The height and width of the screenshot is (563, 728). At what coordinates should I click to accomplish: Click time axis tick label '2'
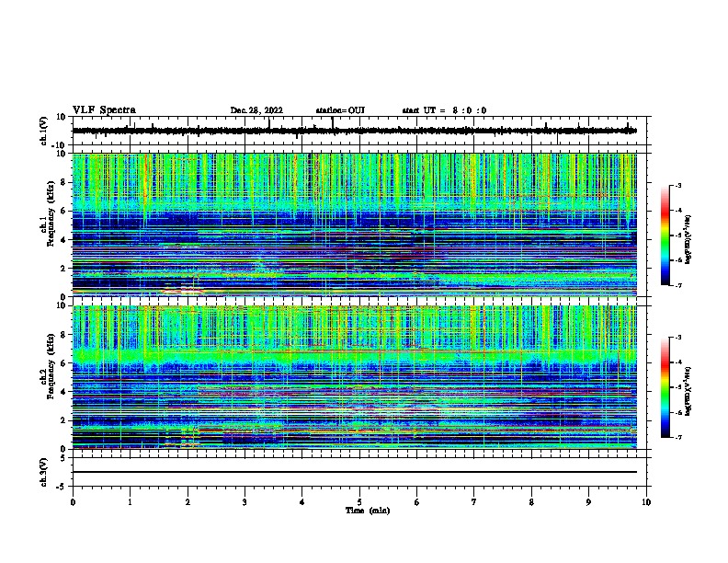[188, 502]
